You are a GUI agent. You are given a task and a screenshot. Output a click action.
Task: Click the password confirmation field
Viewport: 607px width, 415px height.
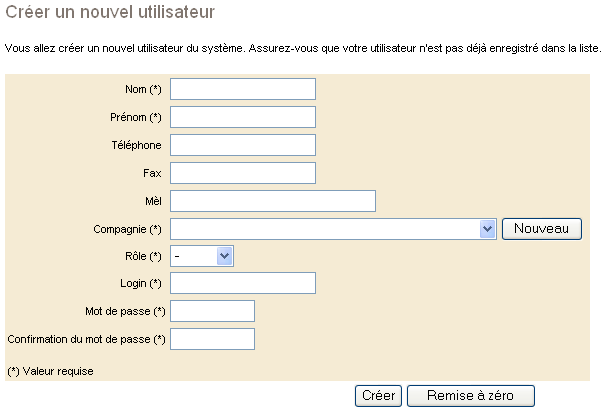[212, 339]
